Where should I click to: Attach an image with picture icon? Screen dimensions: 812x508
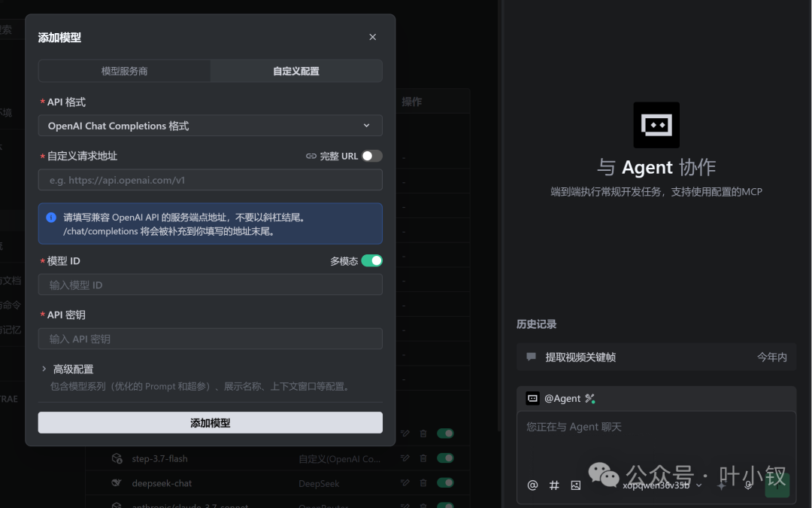(x=575, y=485)
